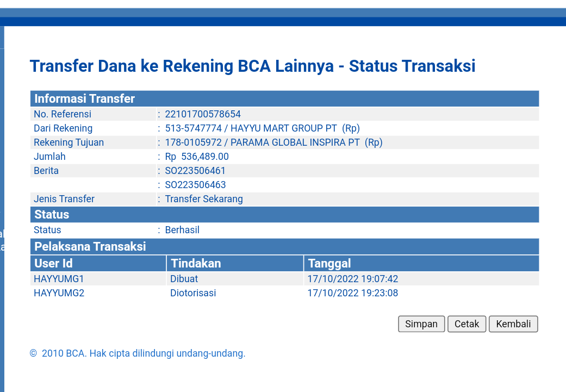
Task: Click the Berita value SO223506461
Action: pos(195,171)
